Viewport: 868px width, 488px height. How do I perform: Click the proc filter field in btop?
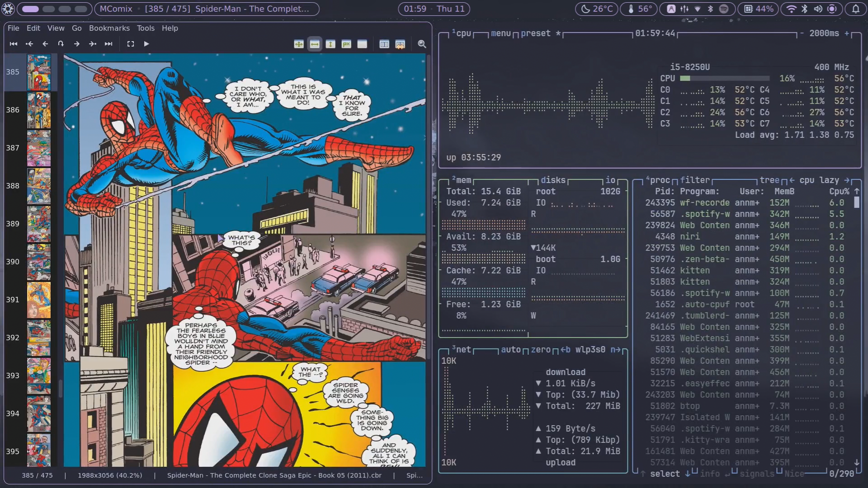point(695,180)
